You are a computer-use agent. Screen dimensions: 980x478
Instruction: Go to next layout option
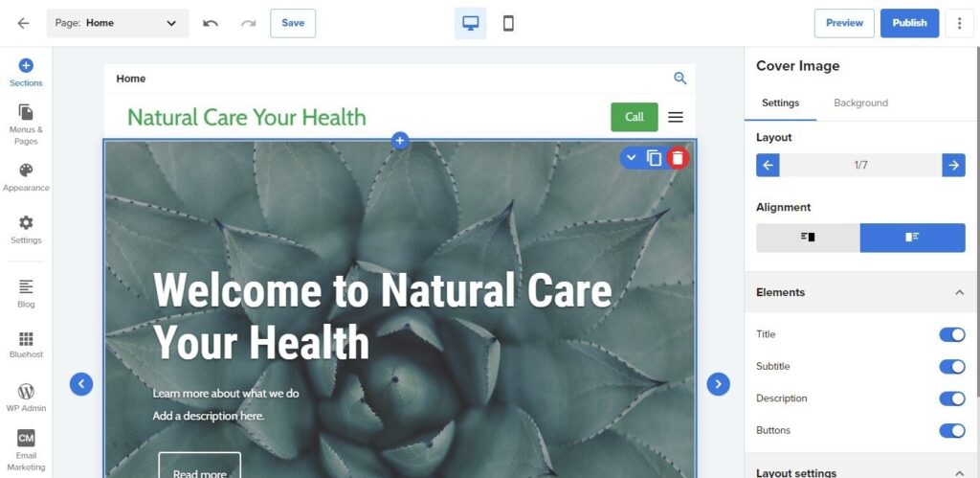(x=954, y=165)
